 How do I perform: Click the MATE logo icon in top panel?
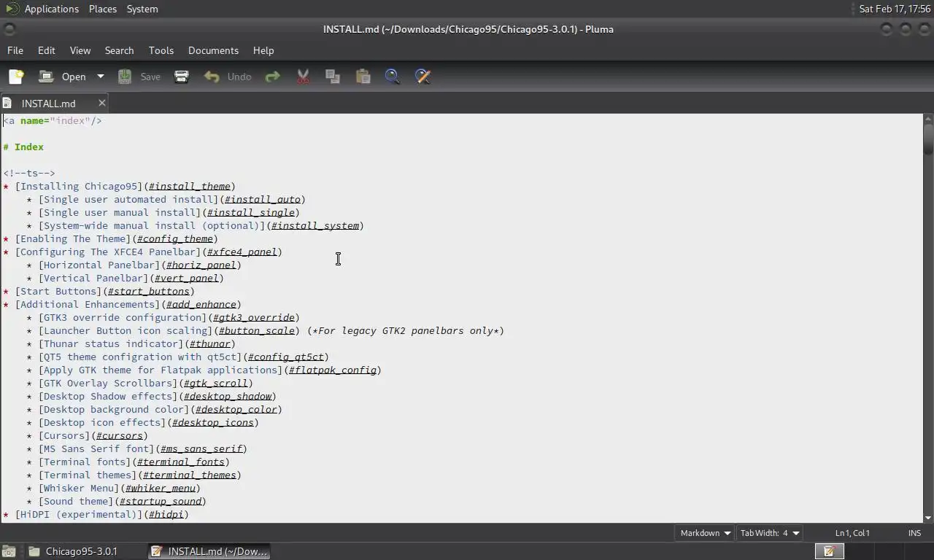click(12, 9)
